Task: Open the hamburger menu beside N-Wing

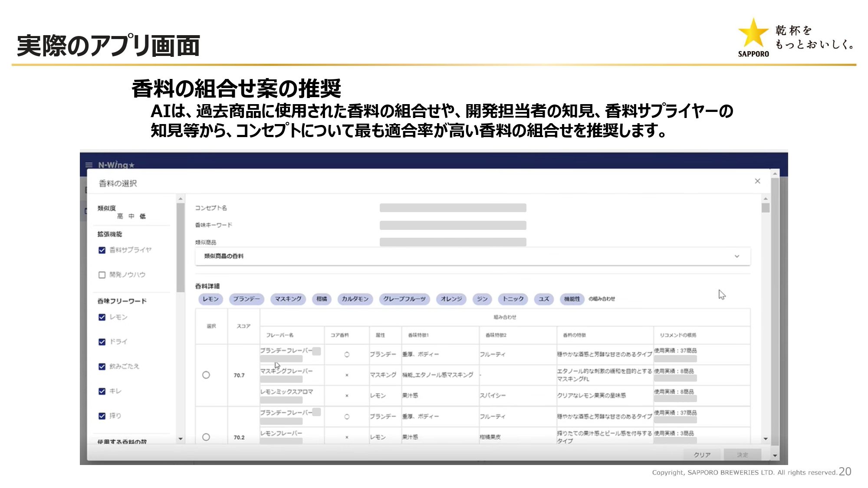Action: click(x=89, y=165)
